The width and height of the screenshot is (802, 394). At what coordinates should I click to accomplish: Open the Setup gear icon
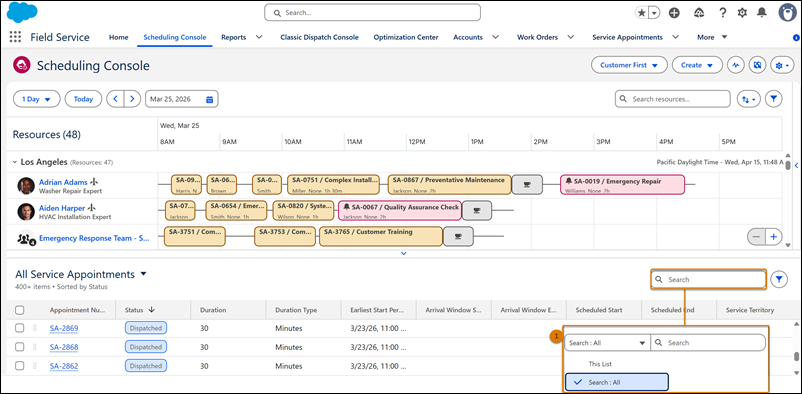(742, 13)
